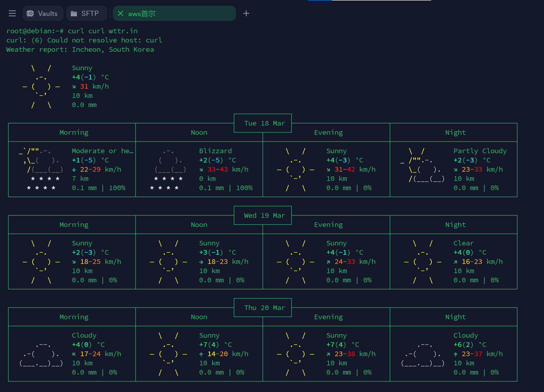
Task: Click the Tuesday noon blizzard snow icon
Action: click(x=168, y=170)
